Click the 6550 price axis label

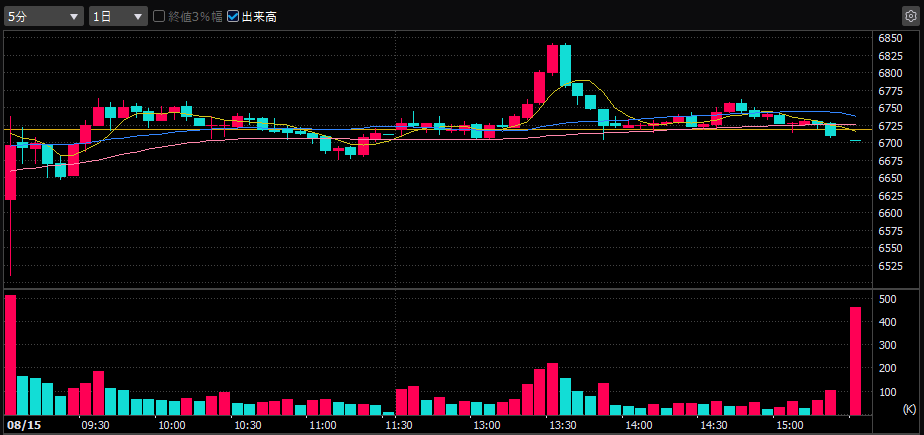pos(890,248)
